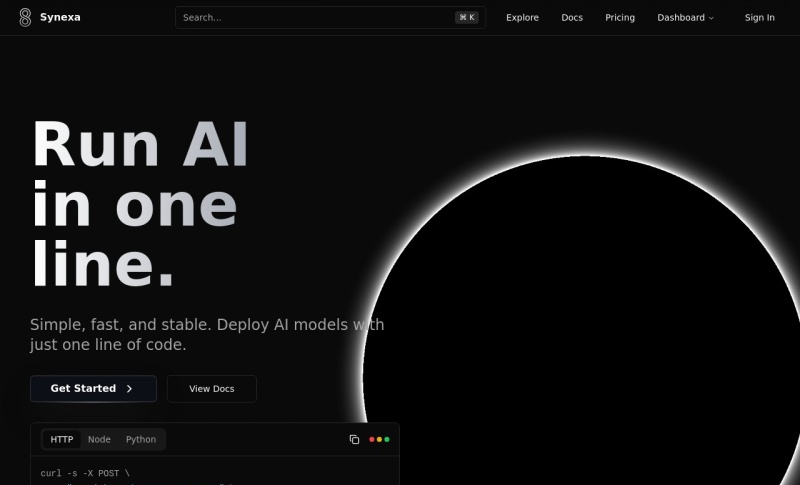
Task: Click the 'curl -s -X POST \' code line
Action: 85,473
